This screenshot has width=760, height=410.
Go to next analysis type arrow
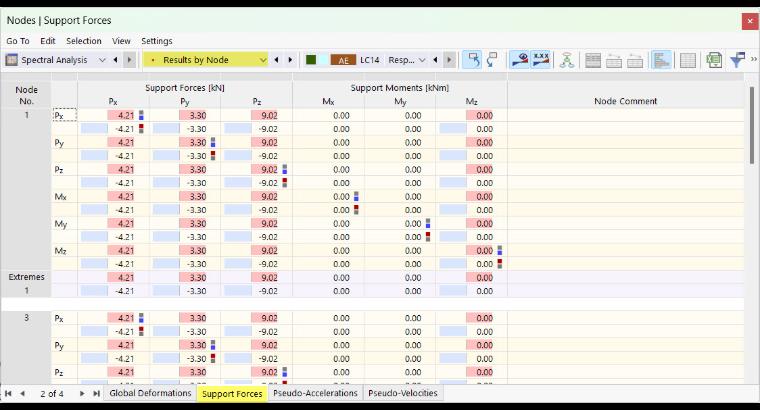pos(129,60)
